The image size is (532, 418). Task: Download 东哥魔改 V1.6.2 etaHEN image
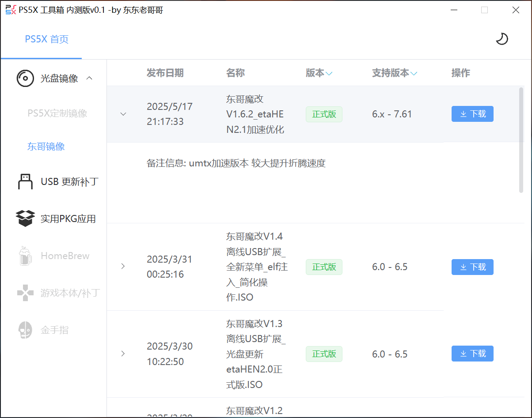coord(472,114)
